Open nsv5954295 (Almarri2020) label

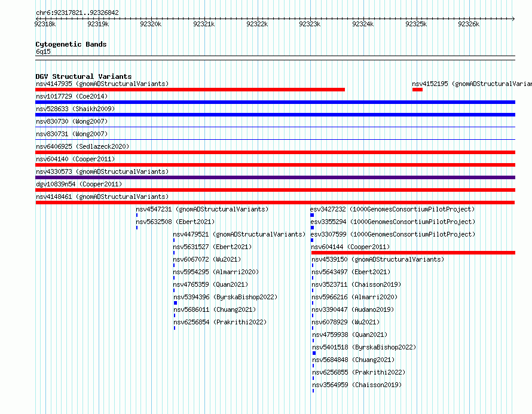pos(216,272)
